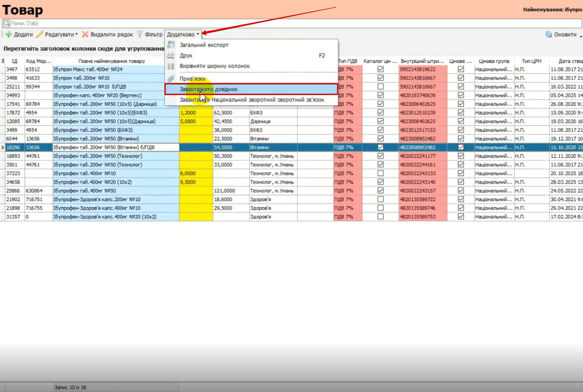Uncheck Цінове checkbox for row 3497
This screenshot has width=583, height=392.
[460, 69]
